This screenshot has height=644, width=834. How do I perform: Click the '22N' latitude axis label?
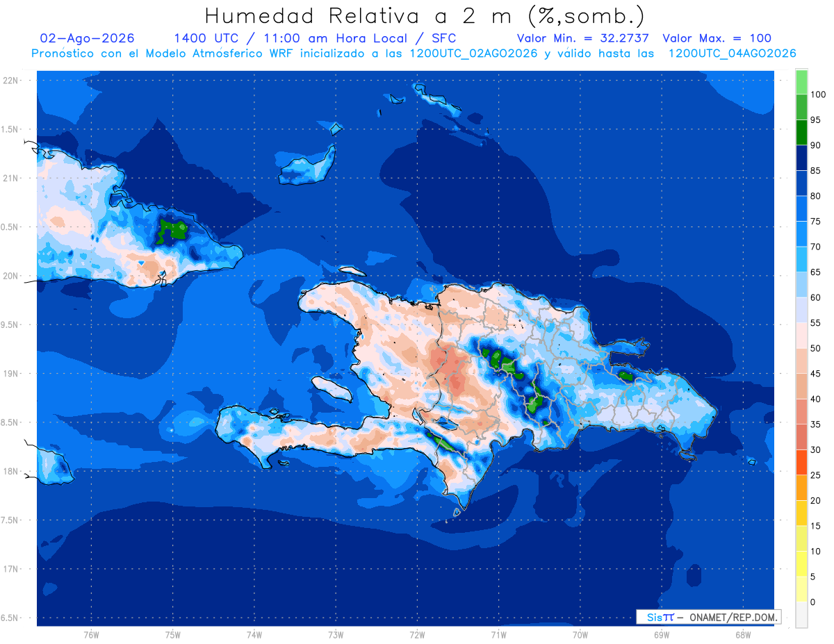[x=11, y=81]
